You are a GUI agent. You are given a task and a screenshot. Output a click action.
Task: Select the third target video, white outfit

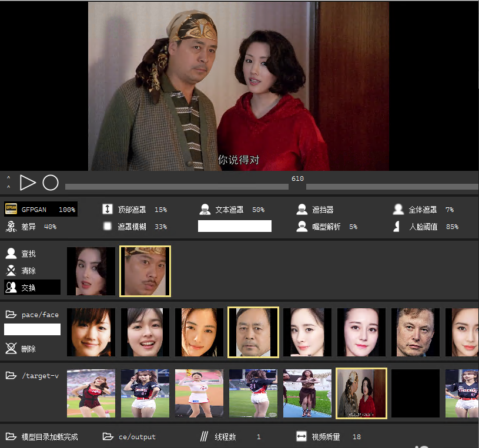click(199, 393)
